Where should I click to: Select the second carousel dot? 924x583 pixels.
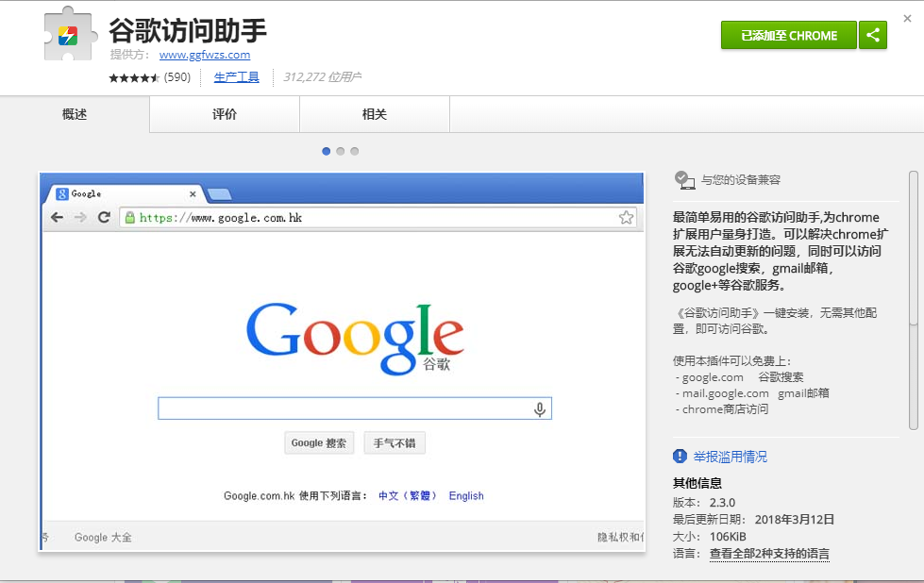tap(340, 151)
